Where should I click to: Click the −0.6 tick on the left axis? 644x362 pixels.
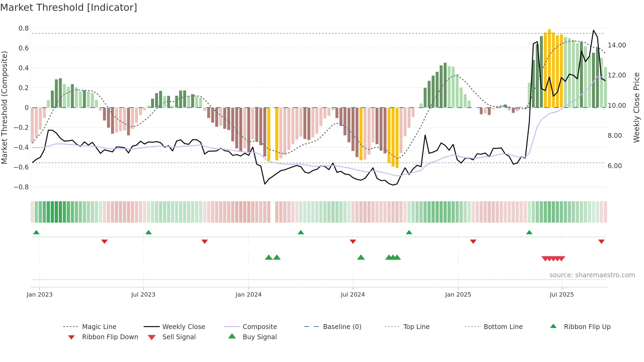[21, 167]
